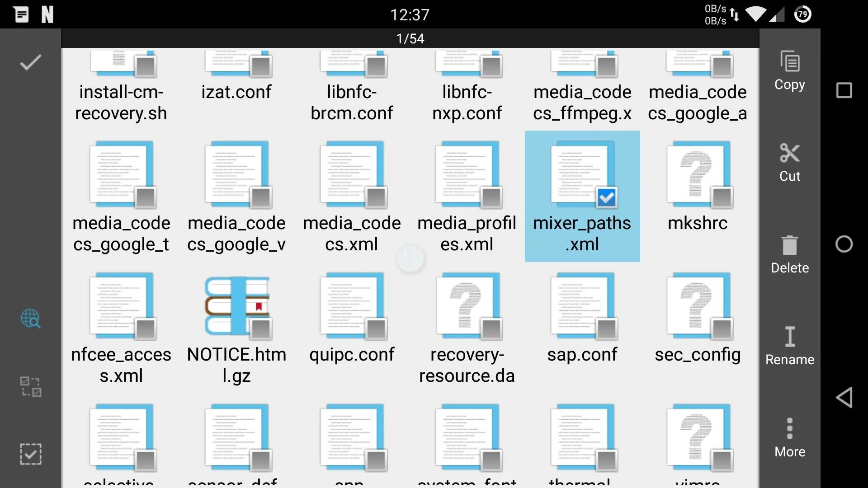Tap the Android recent apps square
868x488 pixels.
click(x=844, y=90)
